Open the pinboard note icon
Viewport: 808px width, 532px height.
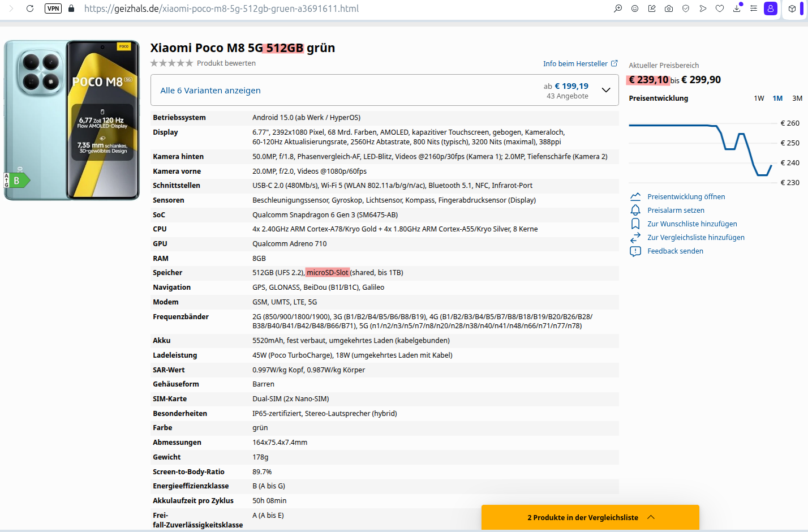[652, 8]
